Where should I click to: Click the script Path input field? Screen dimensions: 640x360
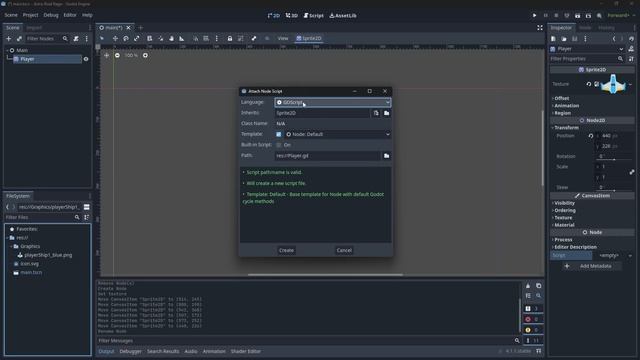[x=327, y=156]
